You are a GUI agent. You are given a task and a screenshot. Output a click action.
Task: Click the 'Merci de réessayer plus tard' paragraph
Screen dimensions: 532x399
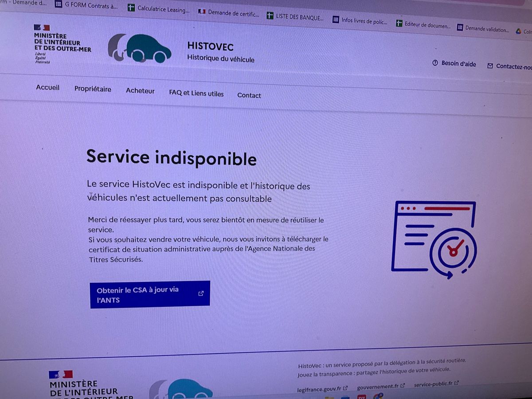pos(208,239)
